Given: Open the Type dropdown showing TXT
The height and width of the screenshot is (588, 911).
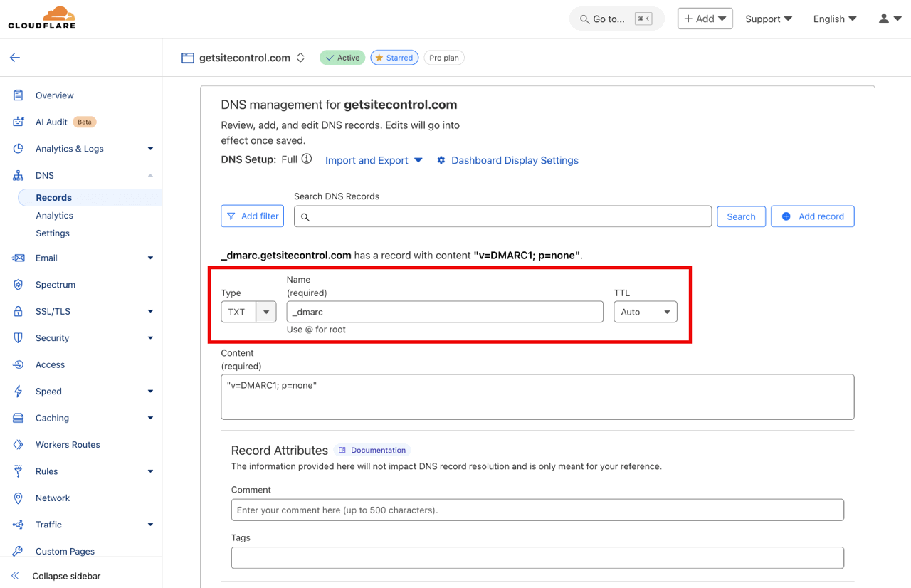Looking at the screenshot, I should [x=265, y=311].
